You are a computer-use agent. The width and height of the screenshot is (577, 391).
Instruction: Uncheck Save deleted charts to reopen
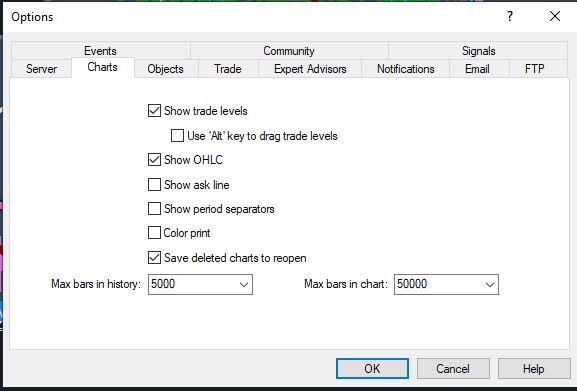click(154, 258)
